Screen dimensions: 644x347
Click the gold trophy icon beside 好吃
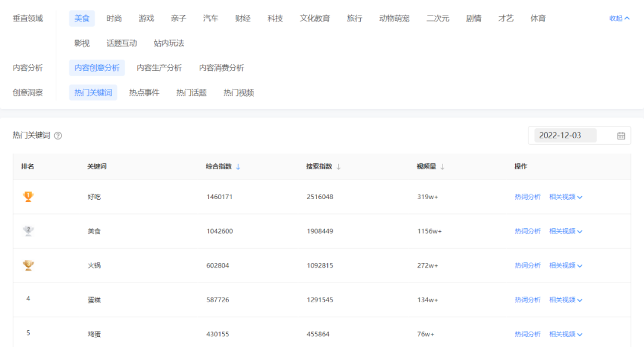(27, 197)
